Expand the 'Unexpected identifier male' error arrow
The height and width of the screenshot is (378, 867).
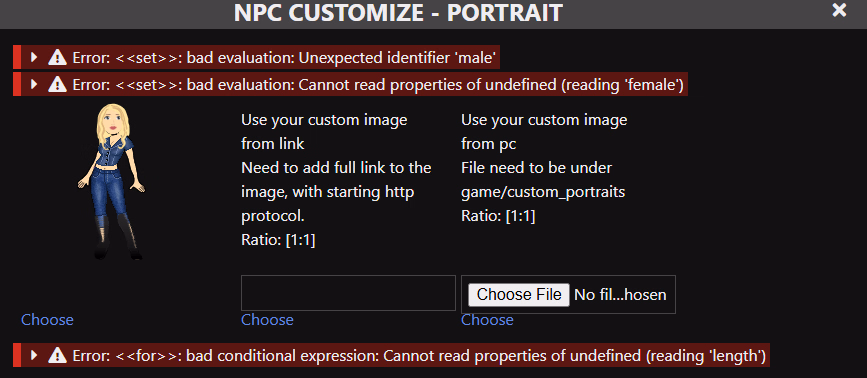[34, 57]
